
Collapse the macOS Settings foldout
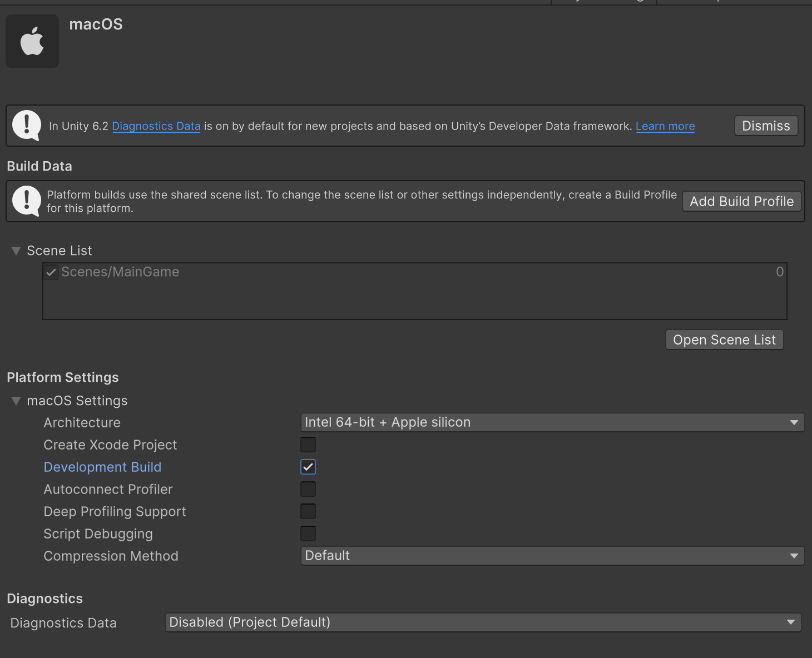(16, 401)
